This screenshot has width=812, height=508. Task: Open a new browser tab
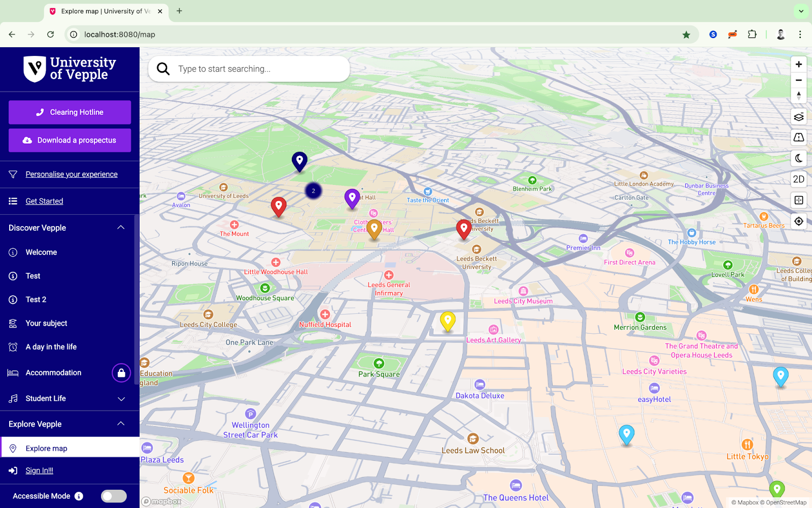[179, 11]
